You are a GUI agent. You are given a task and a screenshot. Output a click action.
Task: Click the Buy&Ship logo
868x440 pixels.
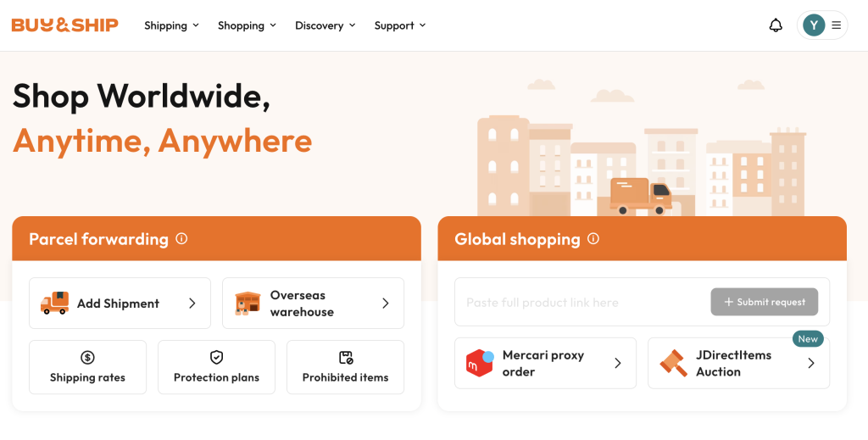click(64, 25)
